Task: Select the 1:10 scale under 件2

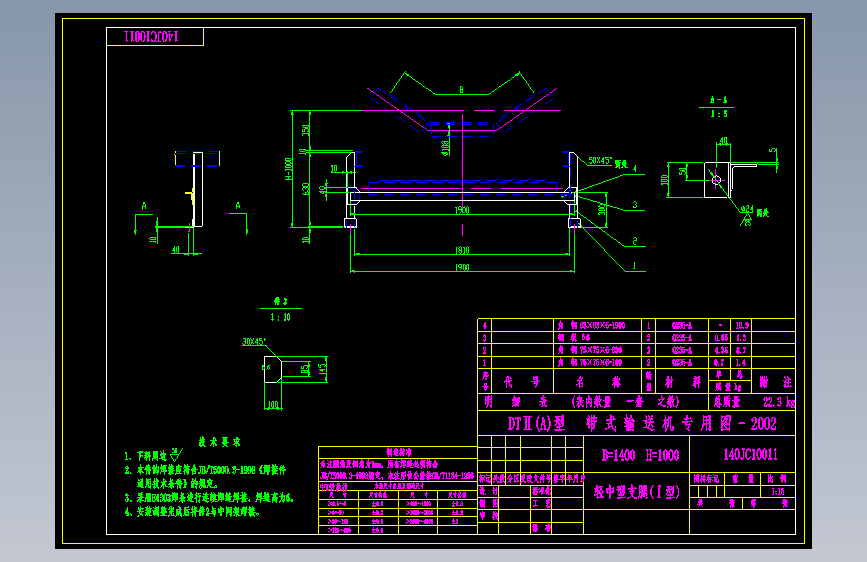Action: coord(280,317)
